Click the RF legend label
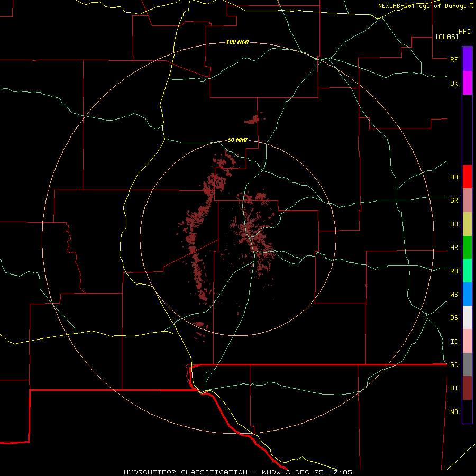The width and height of the screenshot is (476, 476). pyautogui.click(x=454, y=59)
